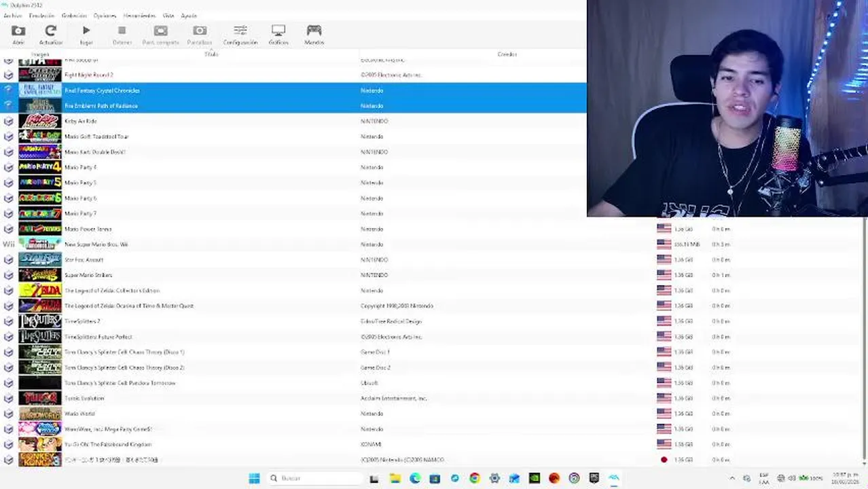Click Acclaim Entertainment creator cell
The width and height of the screenshot is (868, 489).
pyautogui.click(x=393, y=398)
